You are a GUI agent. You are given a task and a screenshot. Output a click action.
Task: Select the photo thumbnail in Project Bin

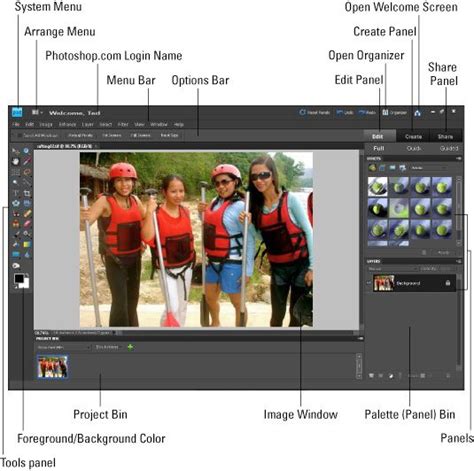[x=52, y=367]
